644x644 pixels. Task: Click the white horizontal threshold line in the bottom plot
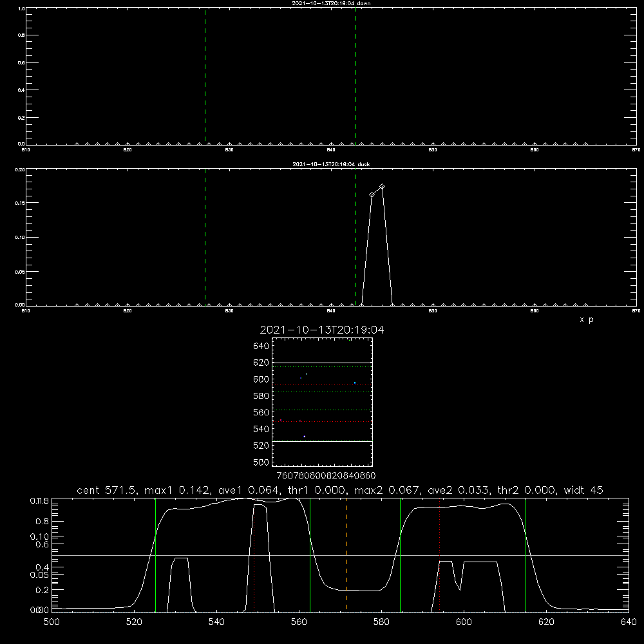click(340, 555)
